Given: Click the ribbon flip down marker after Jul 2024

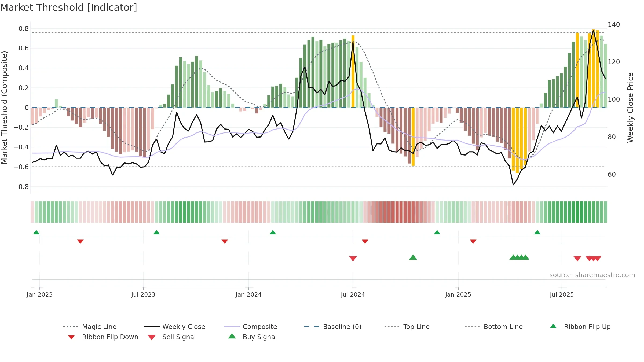Looking at the screenshot, I should tap(365, 242).
